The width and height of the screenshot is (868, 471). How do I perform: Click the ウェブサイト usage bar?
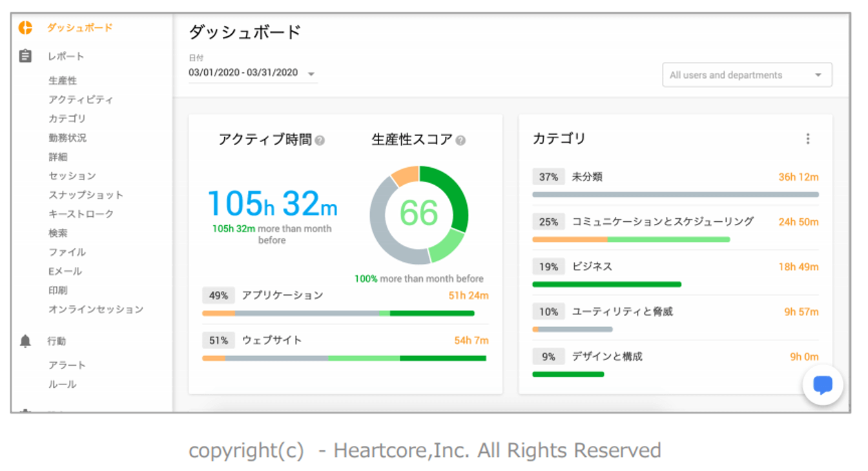[344, 358]
